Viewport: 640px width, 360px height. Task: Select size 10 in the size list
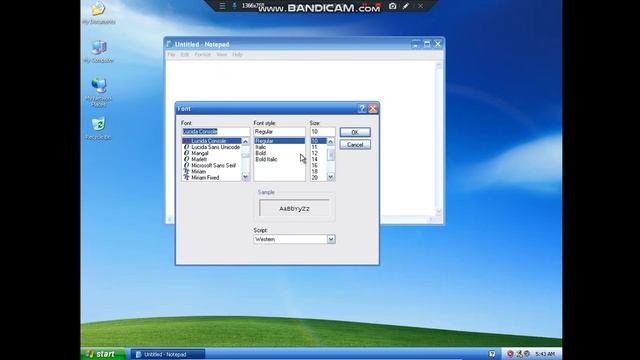click(319, 141)
